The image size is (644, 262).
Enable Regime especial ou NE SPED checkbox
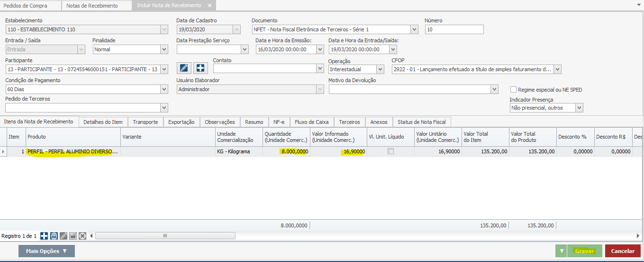point(513,90)
